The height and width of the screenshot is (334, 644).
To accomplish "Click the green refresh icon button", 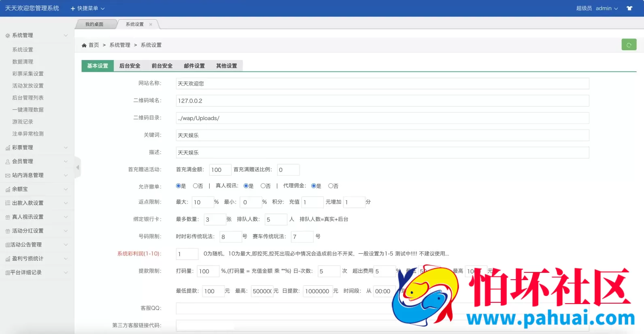I will 629,45.
